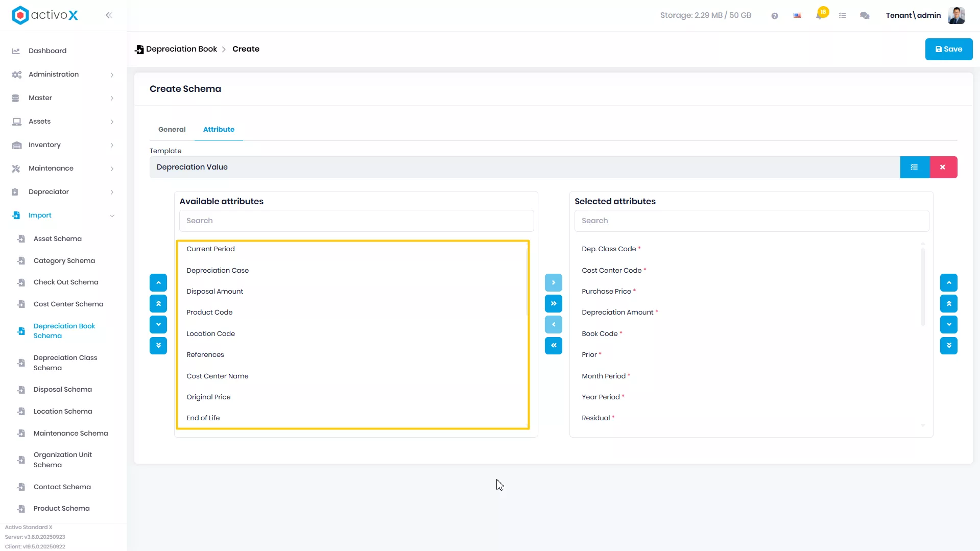This screenshot has height=551, width=980.
Task: Click the Depreciation Value template field
Action: (524, 167)
